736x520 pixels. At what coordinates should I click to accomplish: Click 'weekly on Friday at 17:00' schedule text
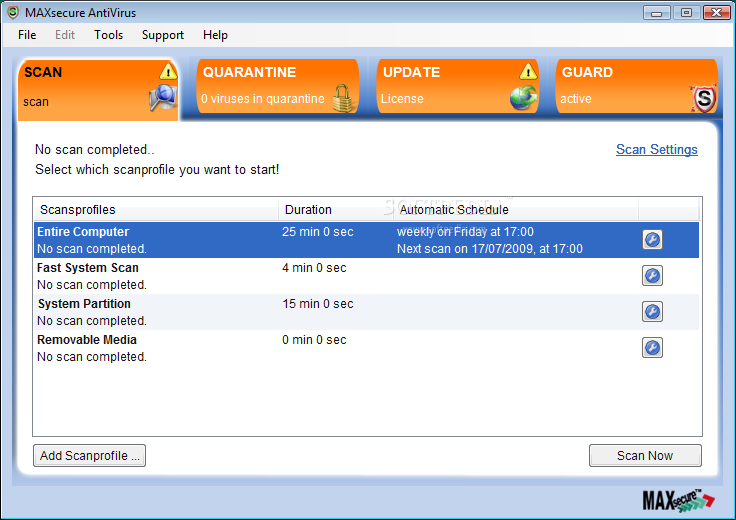tap(465, 232)
